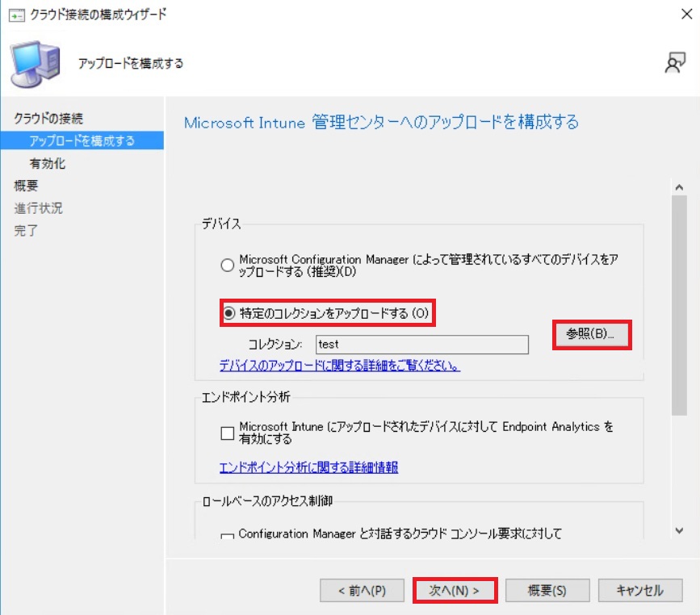Click the computer icon in the header
The height and width of the screenshot is (615, 700).
(35, 65)
